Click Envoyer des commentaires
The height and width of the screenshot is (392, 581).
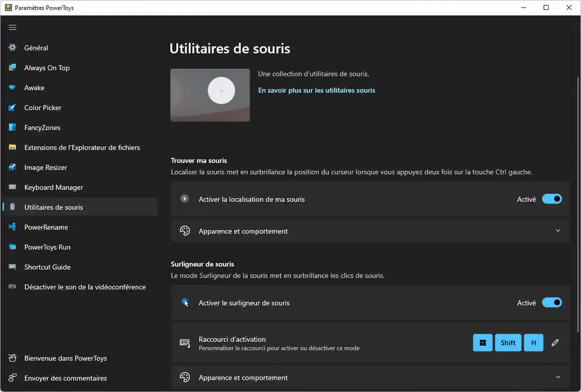(80, 378)
